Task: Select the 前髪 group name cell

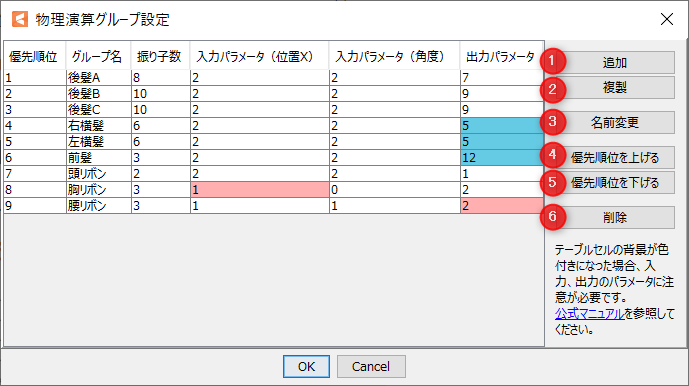Action: point(98,157)
